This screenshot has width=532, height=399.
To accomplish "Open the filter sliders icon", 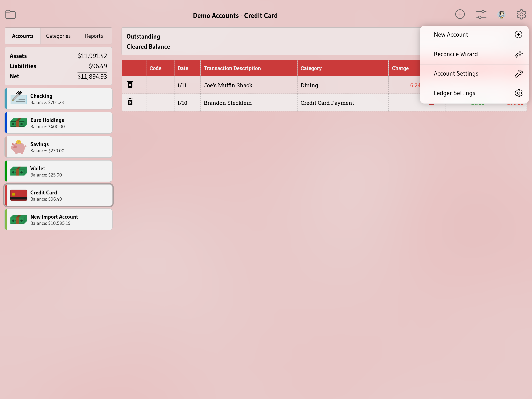I will point(481,14).
